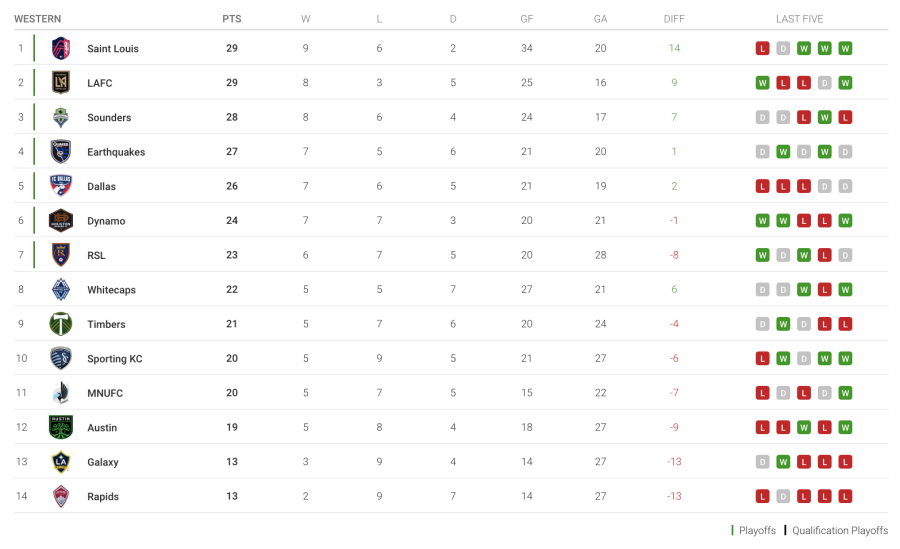Click the FC Dallas crest icon

pos(61,186)
